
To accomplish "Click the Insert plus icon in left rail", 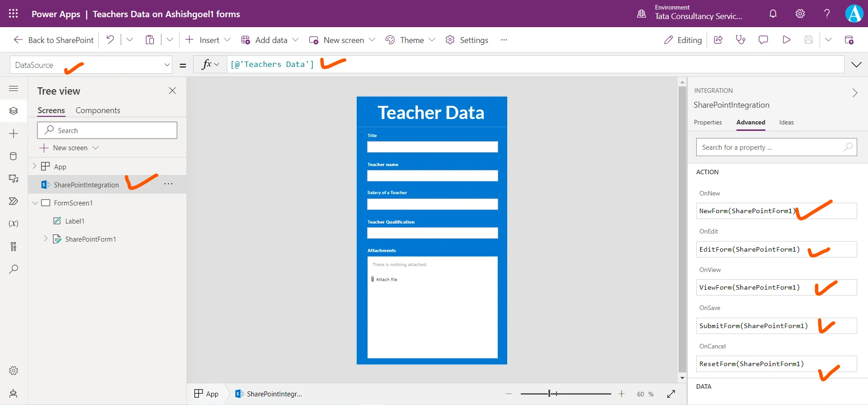I will tap(14, 133).
